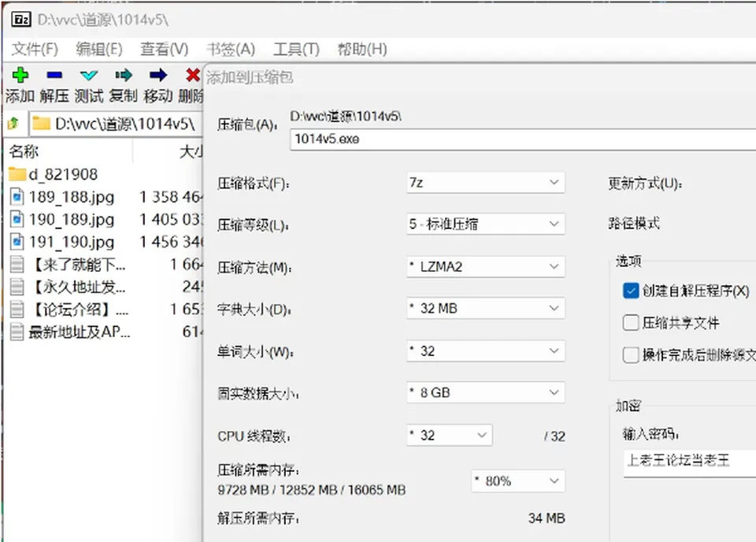Select the 【论坛介绍】 text file icon

17,309
